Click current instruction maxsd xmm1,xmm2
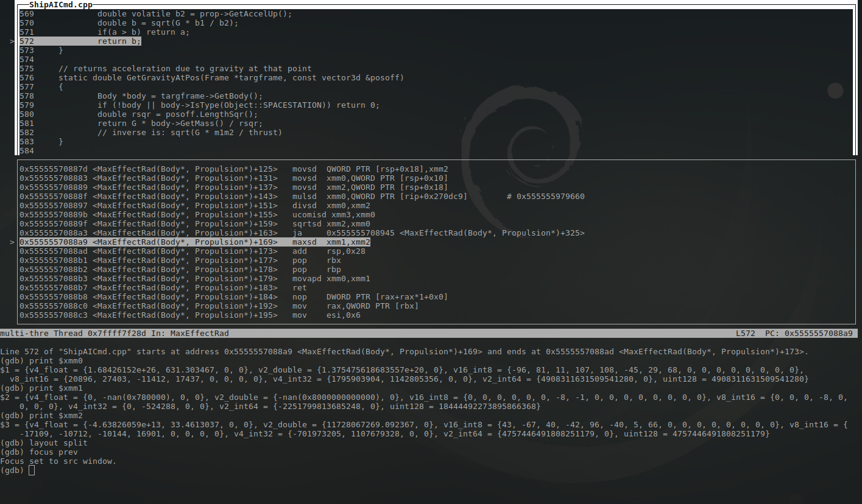Image resolution: width=862 pixels, height=504 pixels. click(195, 242)
